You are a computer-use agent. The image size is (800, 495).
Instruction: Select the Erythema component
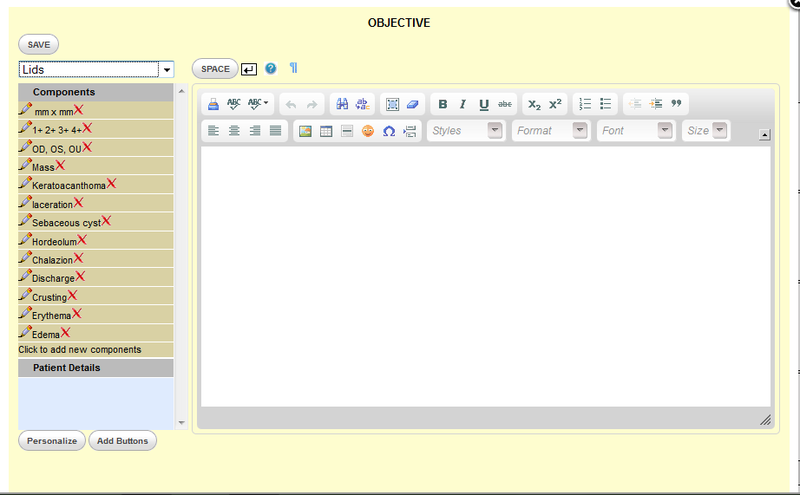pyautogui.click(x=52, y=316)
